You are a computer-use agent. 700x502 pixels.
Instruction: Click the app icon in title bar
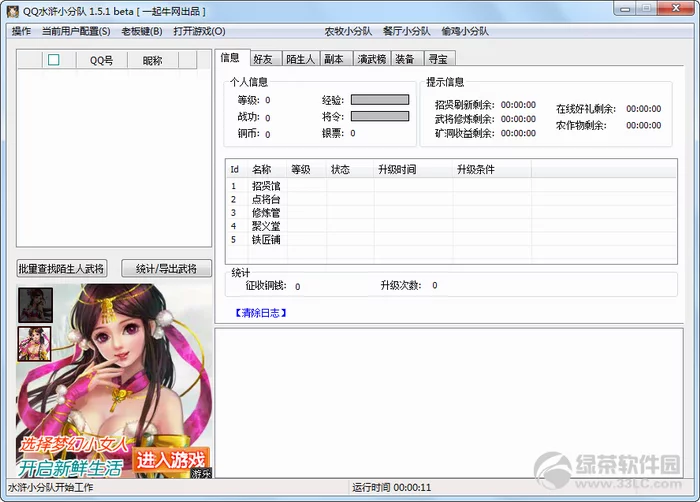[x=13, y=11]
